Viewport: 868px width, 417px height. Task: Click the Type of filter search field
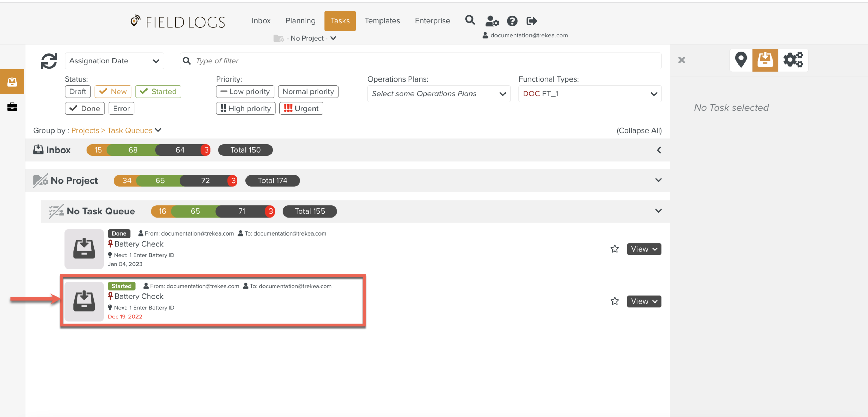point(420,61)
